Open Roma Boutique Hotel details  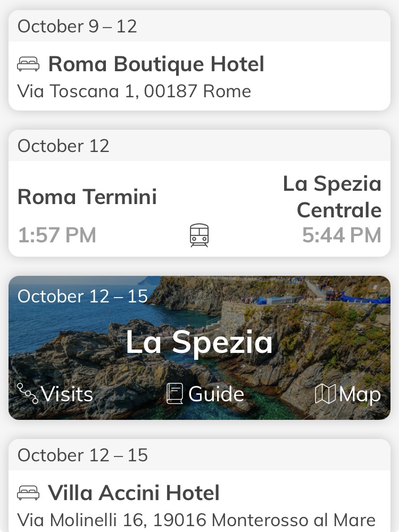click(x=156, y=65)
